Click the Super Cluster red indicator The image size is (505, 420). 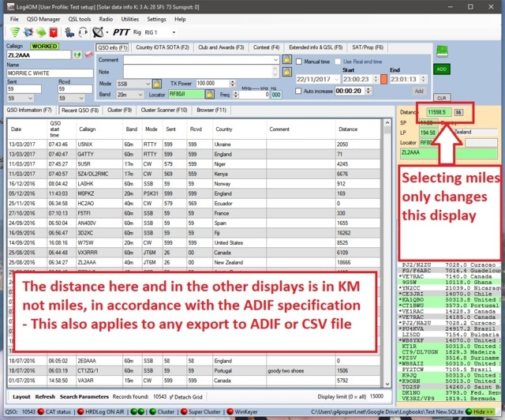pyautogui.click(x=184, y=411)
